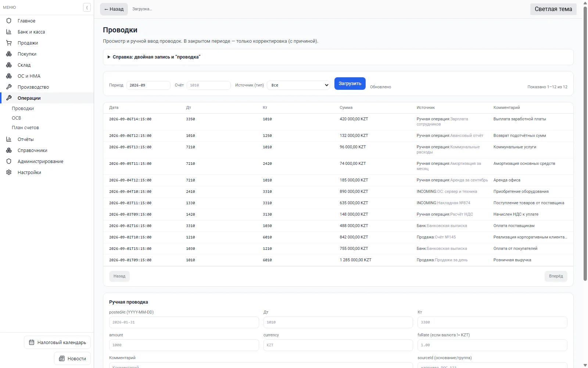Click the shopping cart icon for Продажи
The image size is (588, 368).
coord(9,43)
